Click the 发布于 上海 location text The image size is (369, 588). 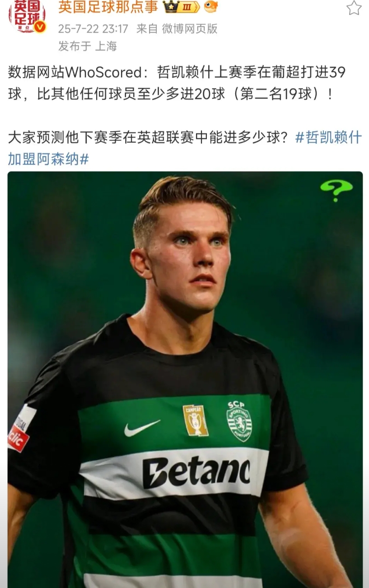click(x=88, y=46)
